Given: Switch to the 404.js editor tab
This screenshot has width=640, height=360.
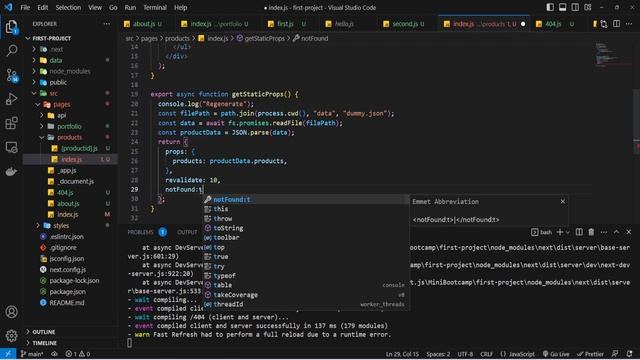Looking at the screenshot, I should coord(553,24).
